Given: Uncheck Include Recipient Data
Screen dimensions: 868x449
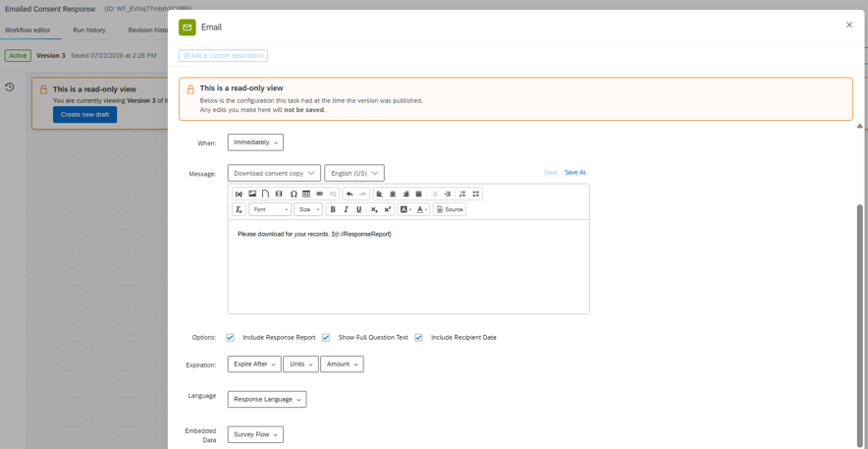Looking at the screenshot, I should 419,337.
